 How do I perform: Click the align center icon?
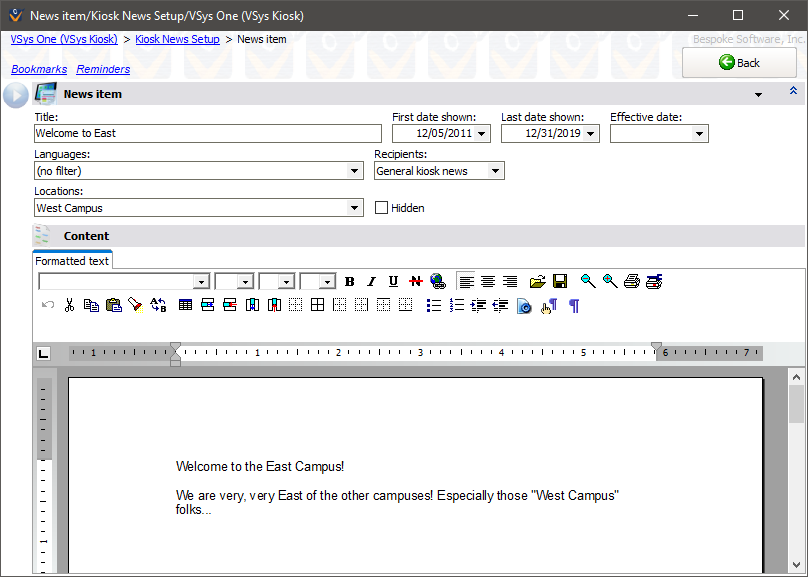pos(488,282)
